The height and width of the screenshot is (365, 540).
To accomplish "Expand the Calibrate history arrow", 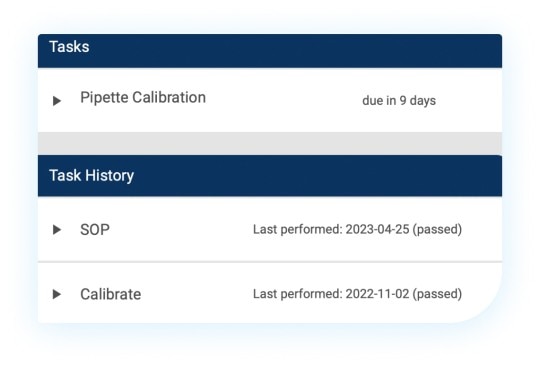I will [57, 294].
